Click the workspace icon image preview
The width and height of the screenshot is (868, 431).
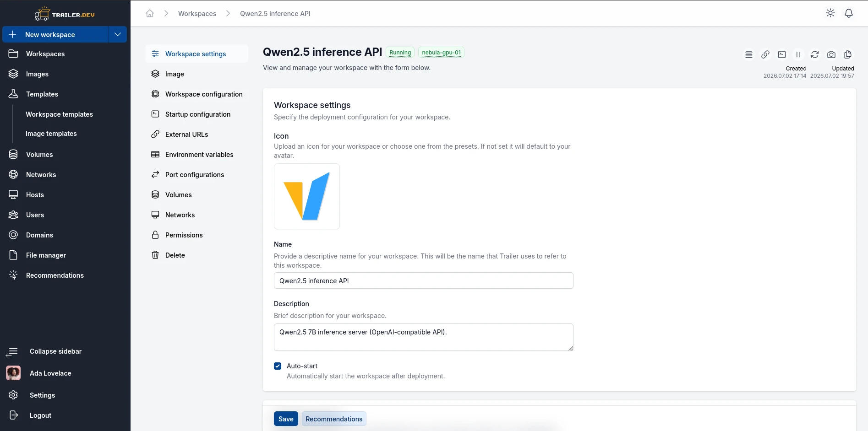click(307, 196)
